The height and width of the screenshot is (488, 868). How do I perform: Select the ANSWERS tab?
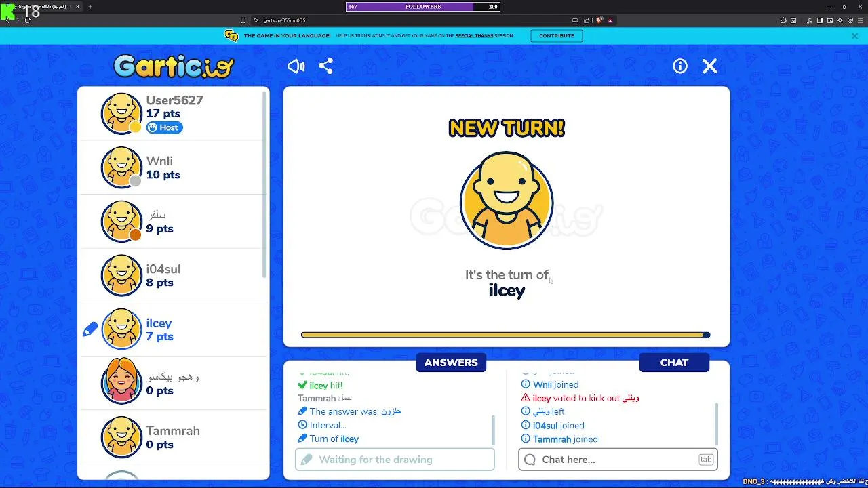tap(451, 363)
